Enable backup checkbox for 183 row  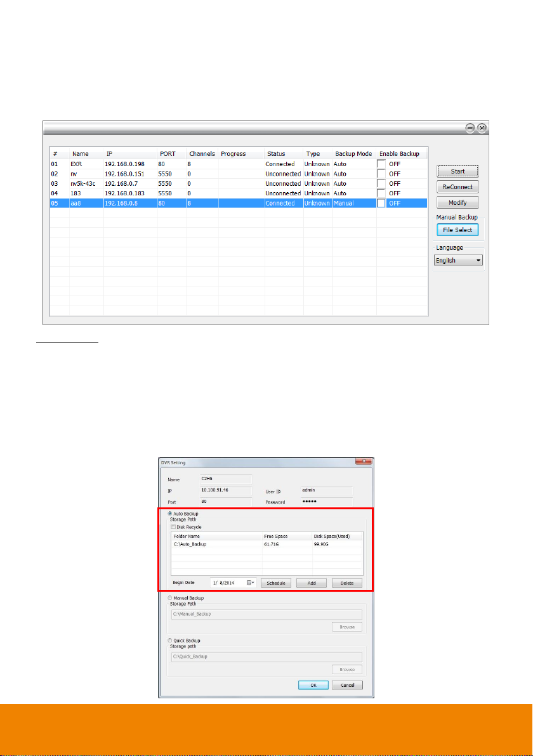point(381,193)
